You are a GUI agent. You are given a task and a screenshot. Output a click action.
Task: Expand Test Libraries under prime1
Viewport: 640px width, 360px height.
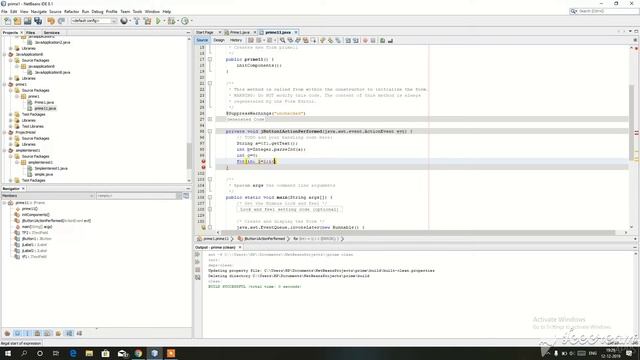11,126
